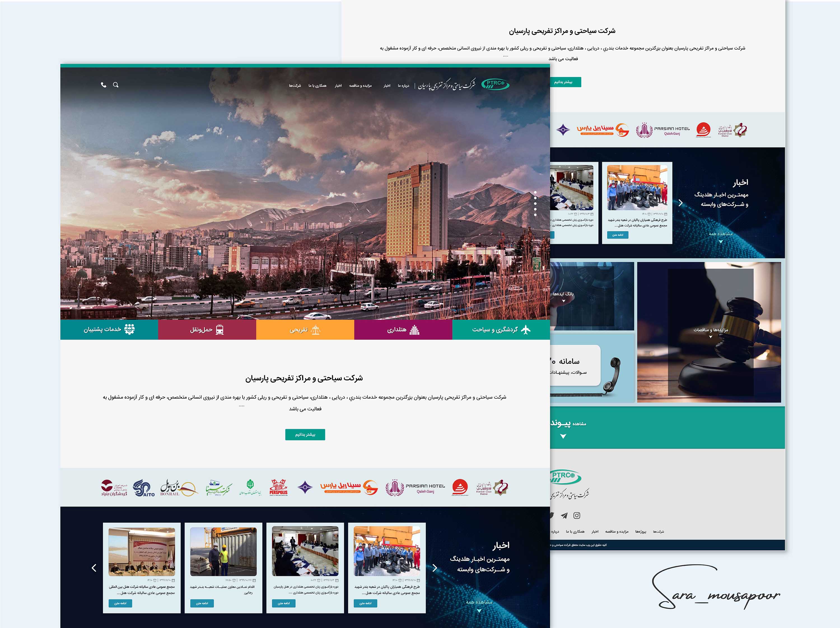Click the right arrow of front page news carousel
The width and height of the screenshot is (840, 628).
point(435,568)
